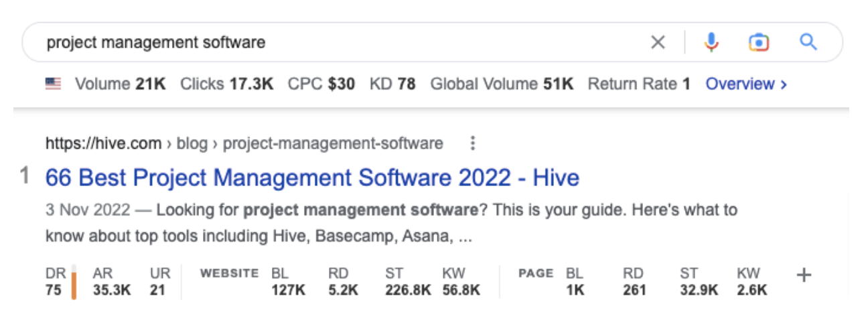Click the PAGE section label
This screenshot has height=324, width=868.
536,273
